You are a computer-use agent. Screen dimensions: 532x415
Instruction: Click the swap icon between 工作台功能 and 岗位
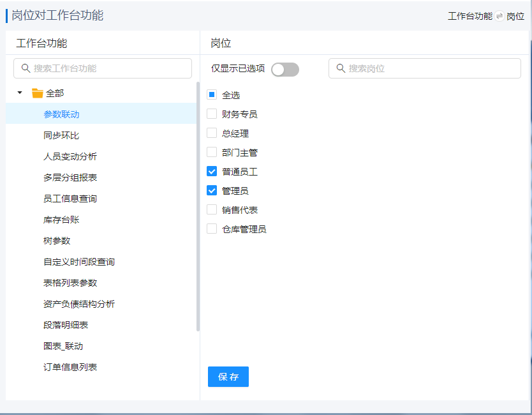tap(499, 16)
